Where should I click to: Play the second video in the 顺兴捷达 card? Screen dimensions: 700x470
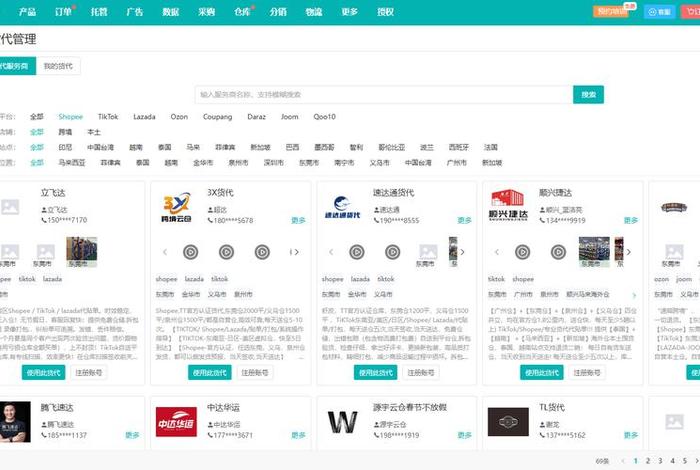tap(558, 252)
